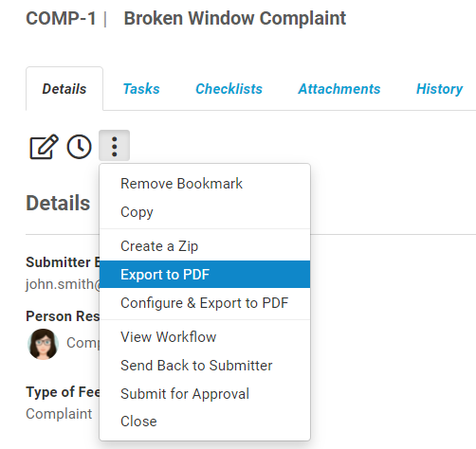
Task: Go to the Attachments tab
Action: [339, 89]
